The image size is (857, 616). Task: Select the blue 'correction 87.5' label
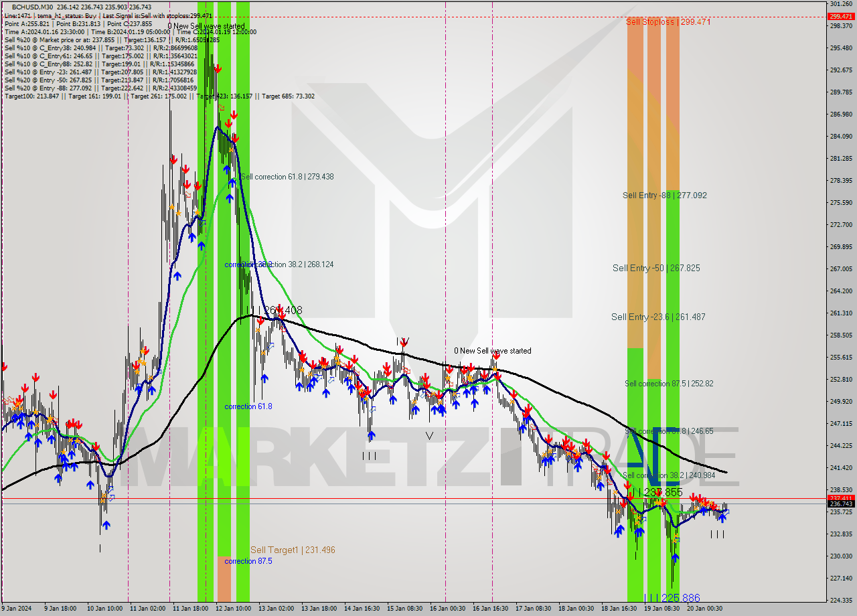(x=248, y=561)
